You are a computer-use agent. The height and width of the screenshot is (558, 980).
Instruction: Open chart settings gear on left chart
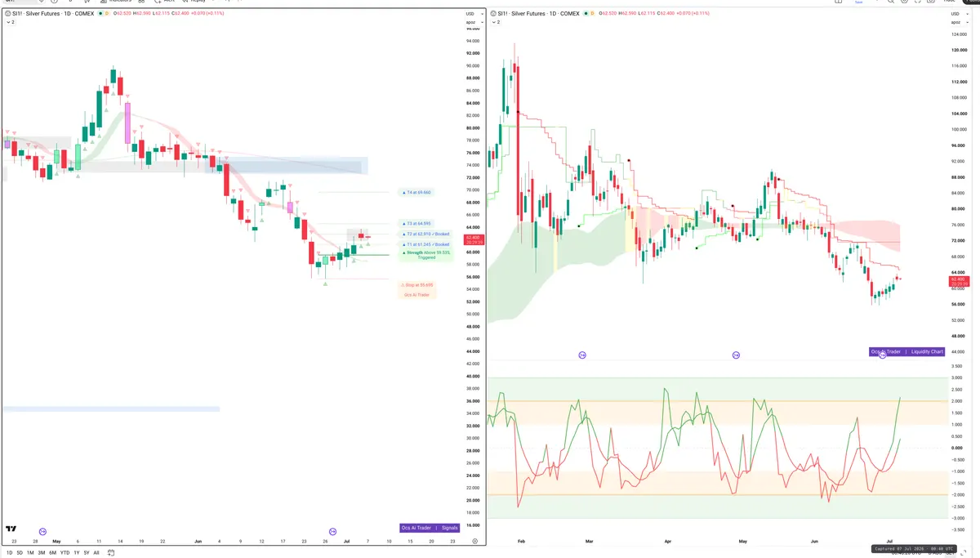pos(474,541)
